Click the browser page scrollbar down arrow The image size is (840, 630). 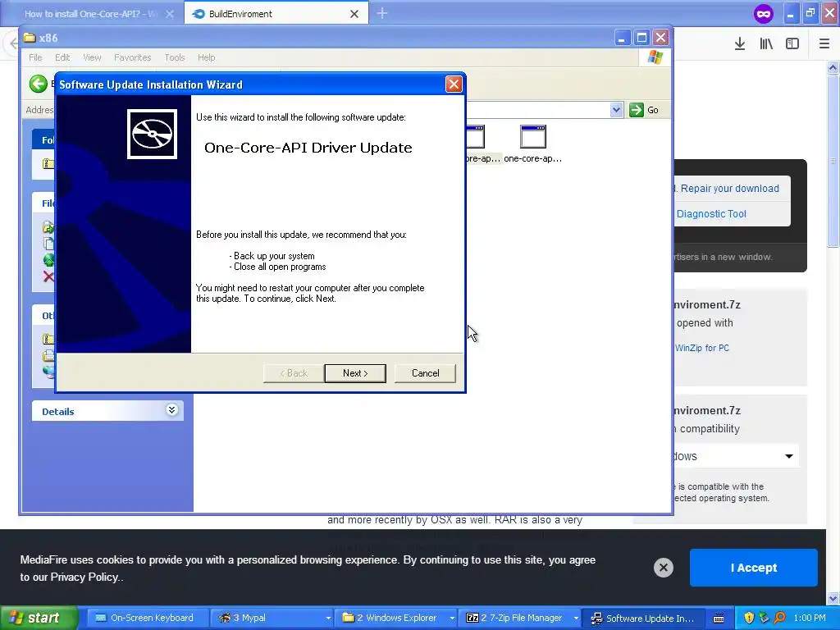(x=833, y=597)
